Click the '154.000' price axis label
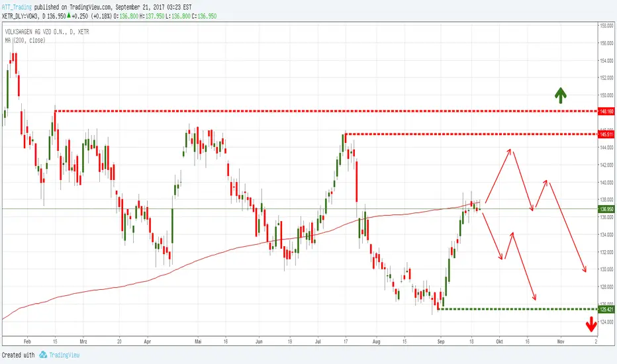 (x=606, y=61)
